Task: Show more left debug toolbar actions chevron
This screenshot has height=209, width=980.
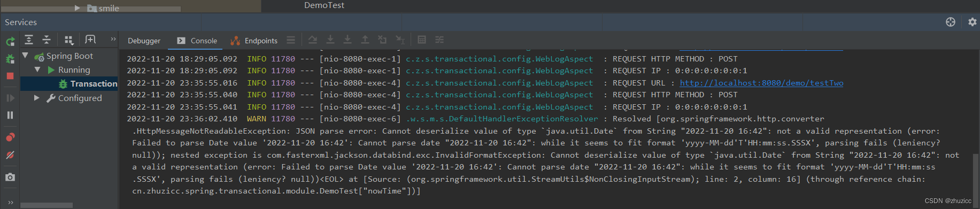Action: (x=10, y=203)
